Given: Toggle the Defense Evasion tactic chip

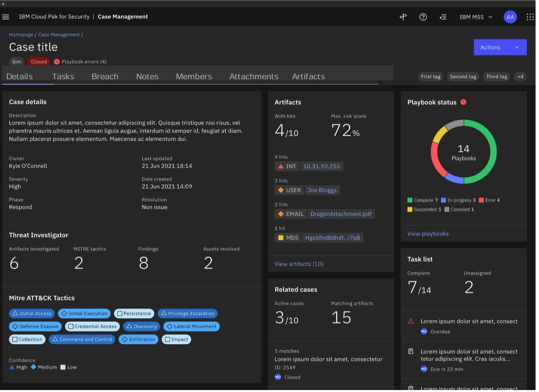Looking at the screenshot, I should pos(35,326).
